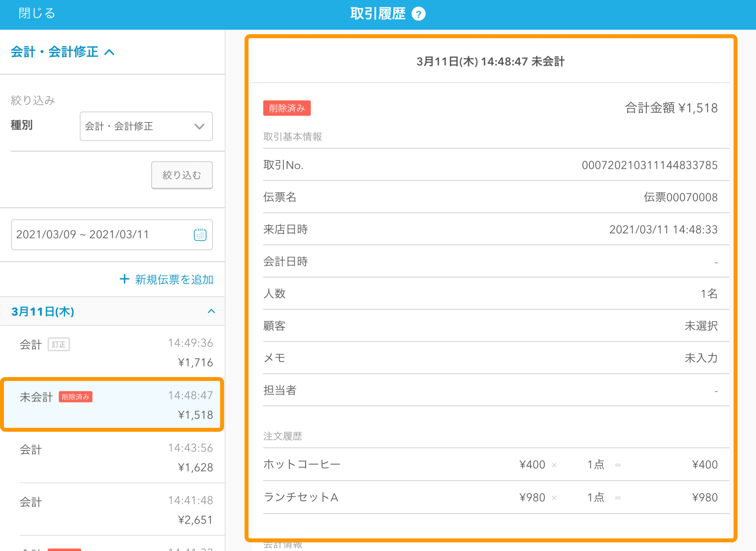Click the 注文履歴 section label

pos(282,436)
